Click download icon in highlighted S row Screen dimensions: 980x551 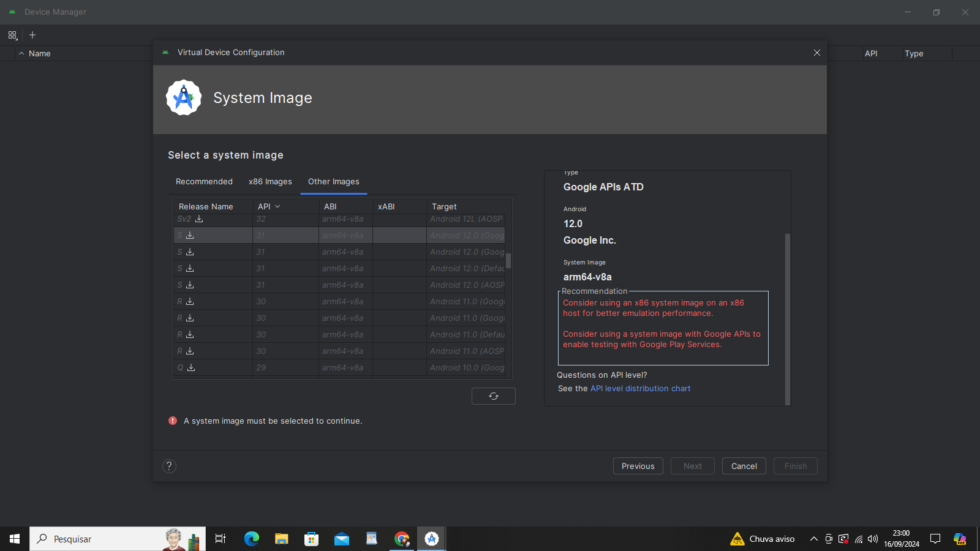point(190,235)
